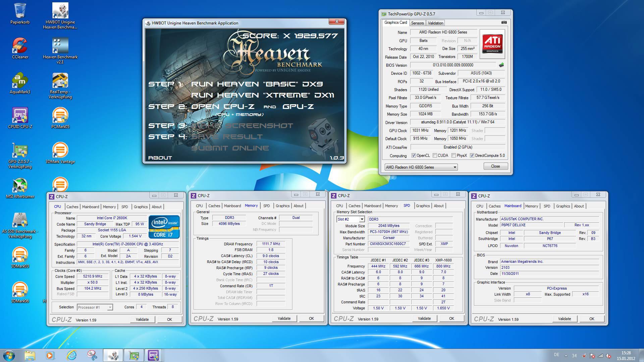Click the Intel Core i7 logo in CPU-Z

pos(164,227)
